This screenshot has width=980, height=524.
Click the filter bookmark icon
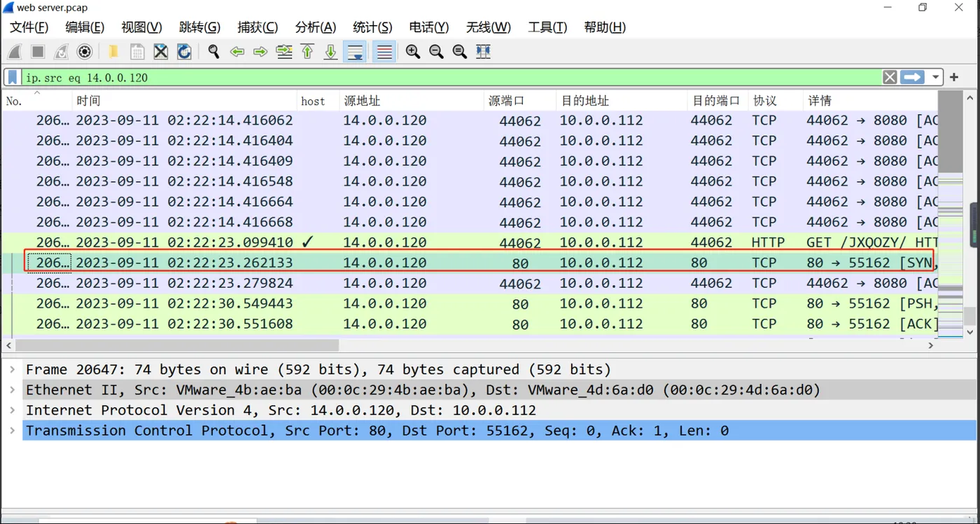(x=13, y=77)
